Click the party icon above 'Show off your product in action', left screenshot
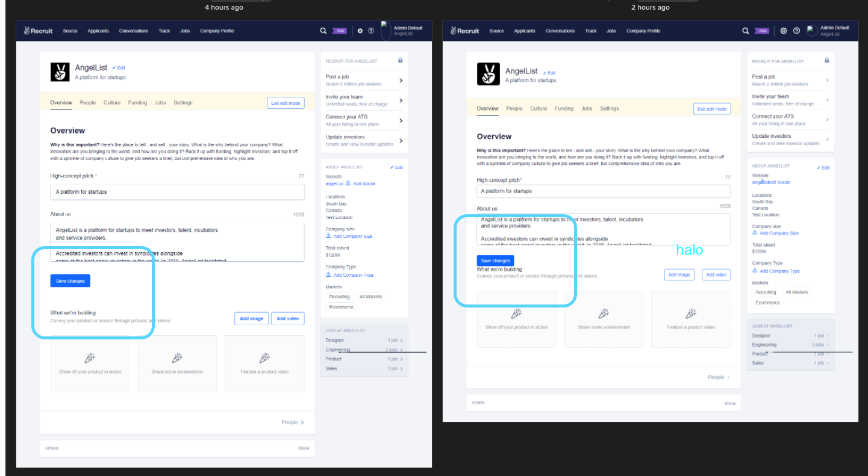The image size is (868, 476). tap(90, 358)
